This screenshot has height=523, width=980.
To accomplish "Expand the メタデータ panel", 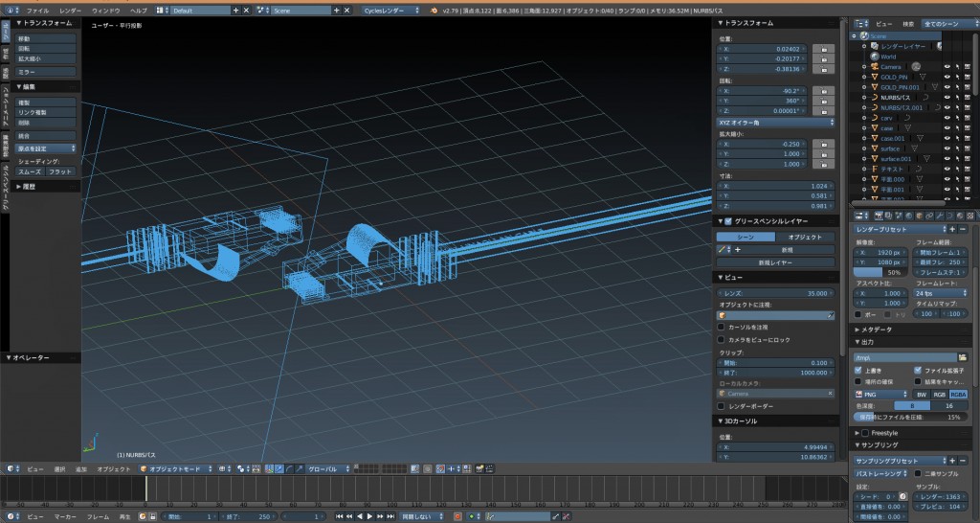I will [875, 330].
